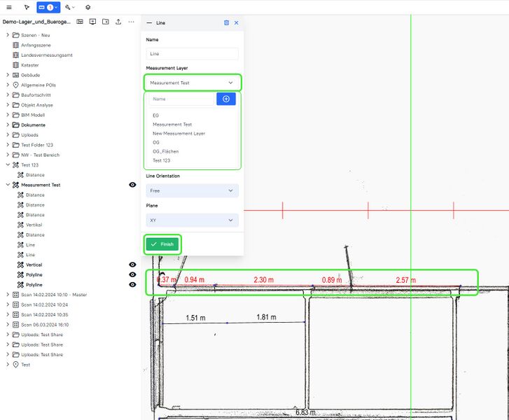Open the hamburger main menu

coord(8,7)
